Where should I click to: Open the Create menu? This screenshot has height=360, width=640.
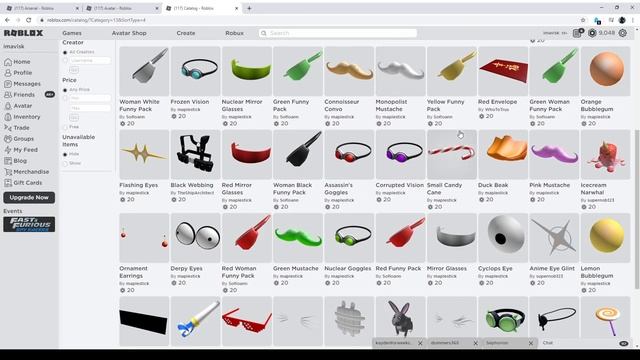coord(186,33)
